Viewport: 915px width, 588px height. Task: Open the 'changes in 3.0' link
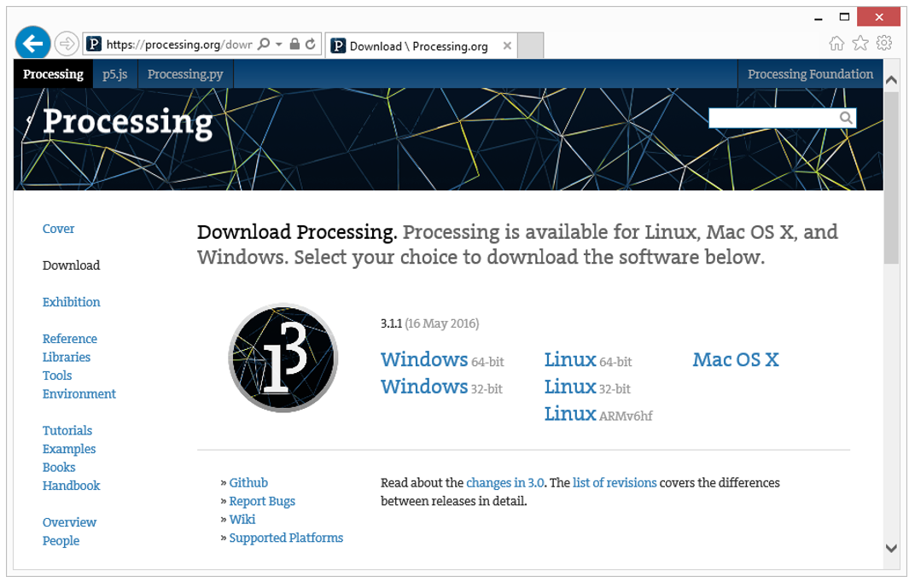pos(505,483)
